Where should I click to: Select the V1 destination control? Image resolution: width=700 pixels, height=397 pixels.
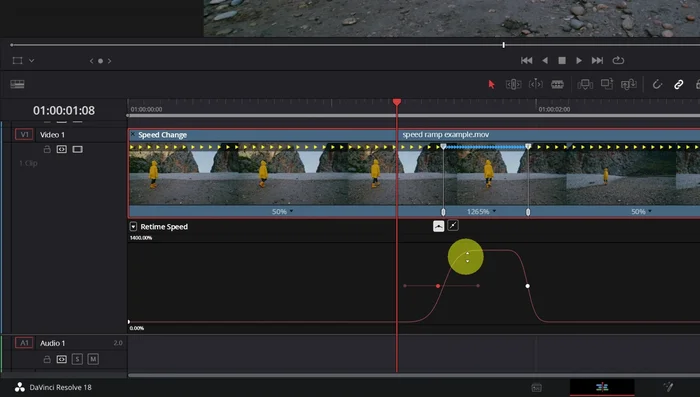tap(24, 134)
